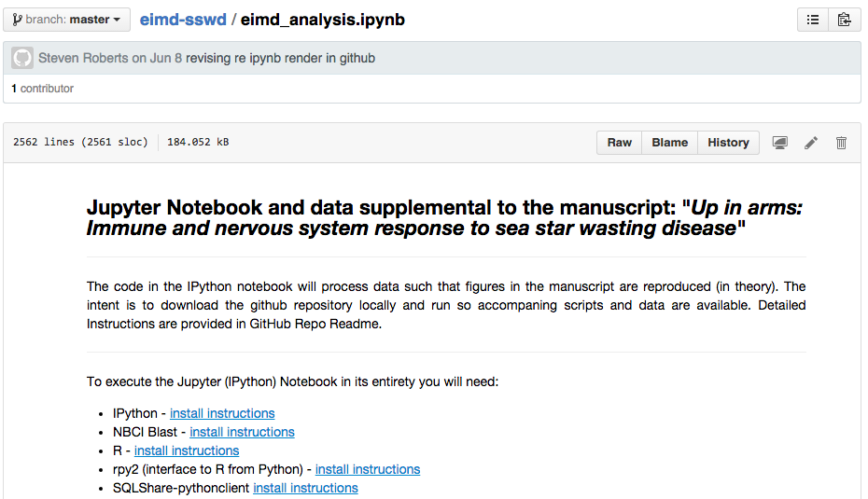The height and width of the screenshot is (499, 868).
Task: Copy file path with clipboard icon
Action: [x=844, y=20]
